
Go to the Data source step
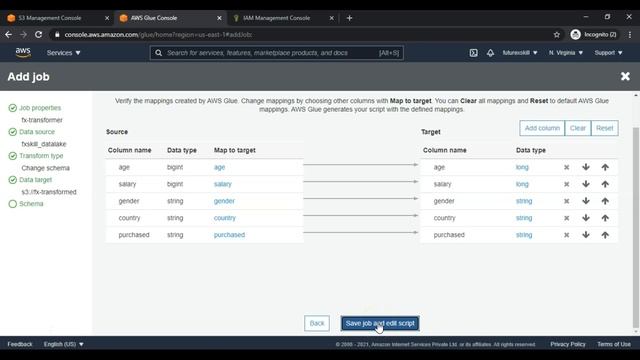[x=37, y=132]
